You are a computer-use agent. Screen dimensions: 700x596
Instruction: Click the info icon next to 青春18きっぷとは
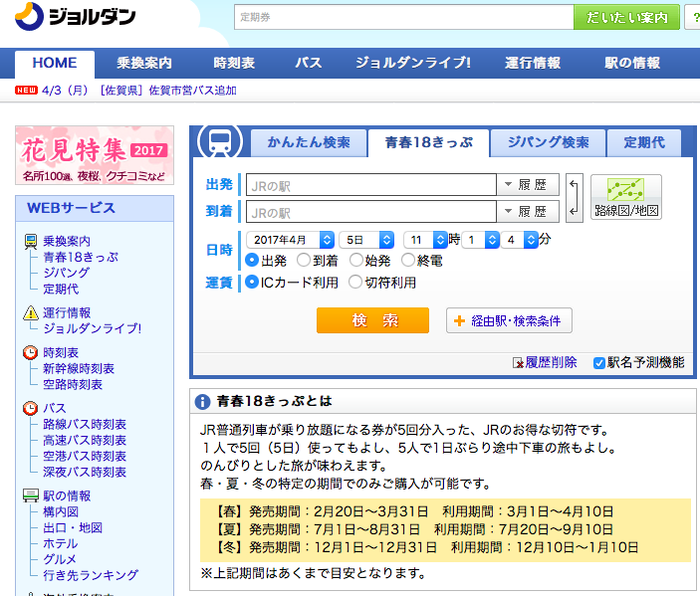click(x=203, y=402)
